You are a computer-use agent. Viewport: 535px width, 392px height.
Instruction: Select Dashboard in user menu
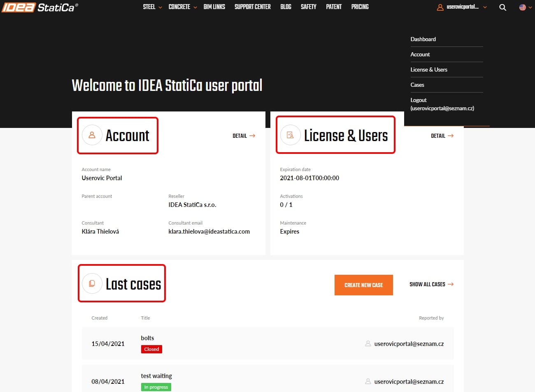tap(423, 39)
